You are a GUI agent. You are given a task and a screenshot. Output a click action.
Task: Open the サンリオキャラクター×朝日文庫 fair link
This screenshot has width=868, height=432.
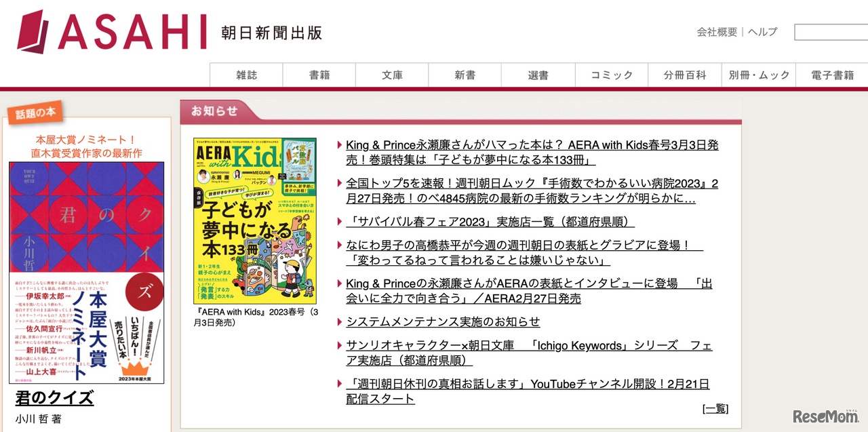[x=529, y=353]
